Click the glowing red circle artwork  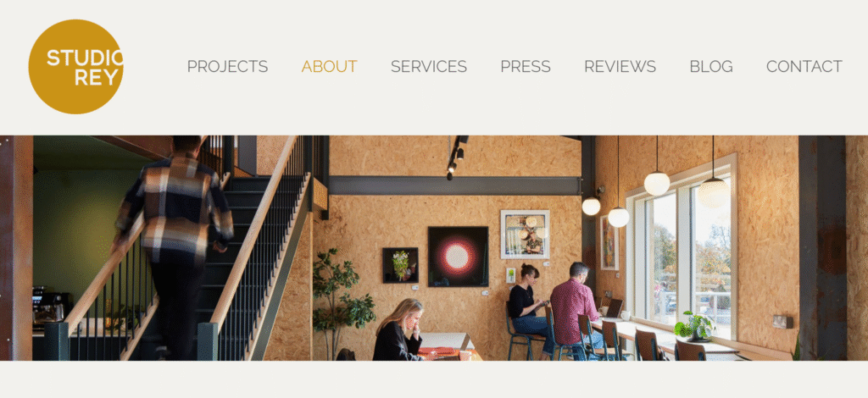458,257
